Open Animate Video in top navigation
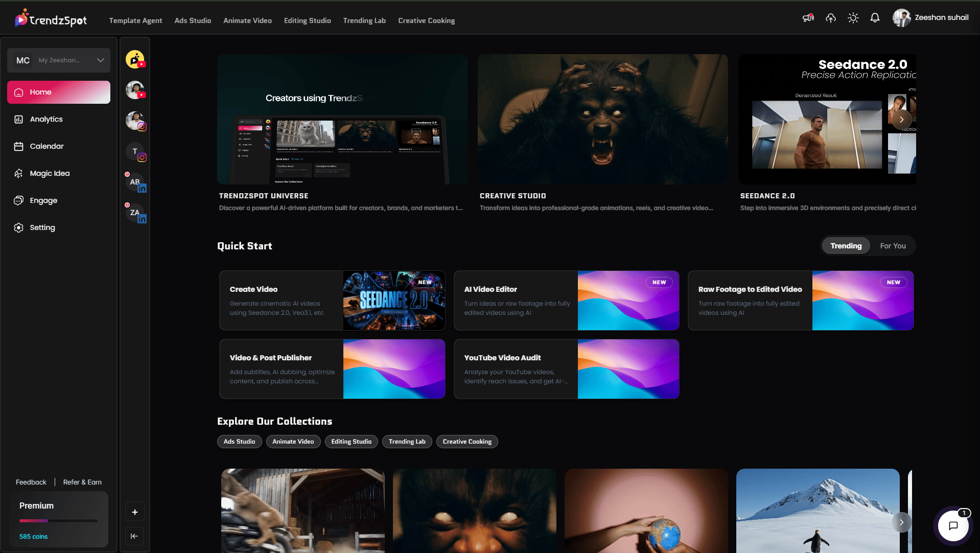 click(247, 20)
